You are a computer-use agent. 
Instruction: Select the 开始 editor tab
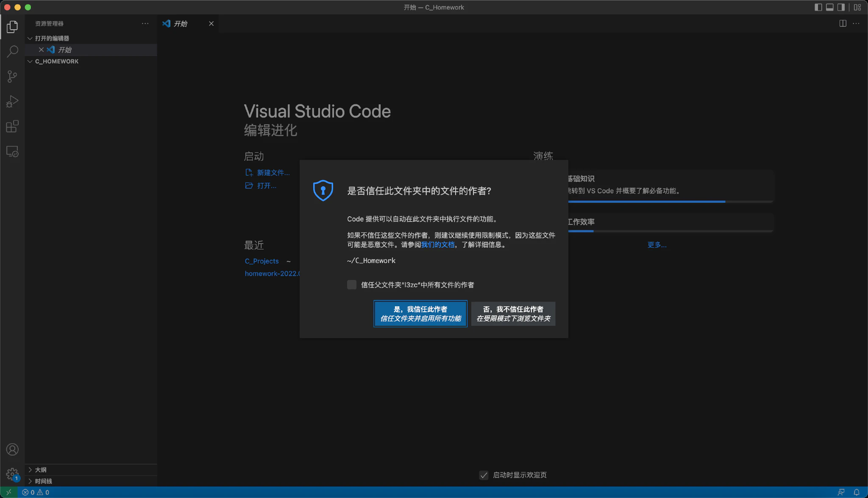181,24
